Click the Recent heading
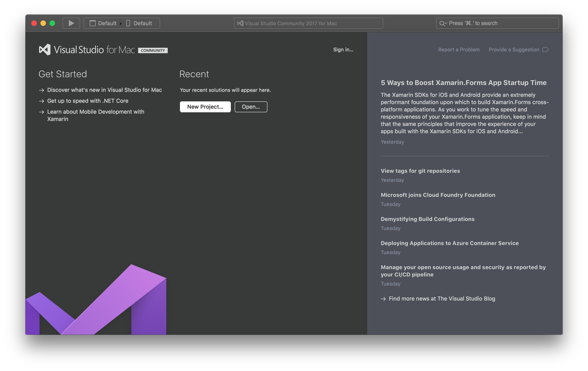This screenshot has height=371, width=588. point(194,74)
